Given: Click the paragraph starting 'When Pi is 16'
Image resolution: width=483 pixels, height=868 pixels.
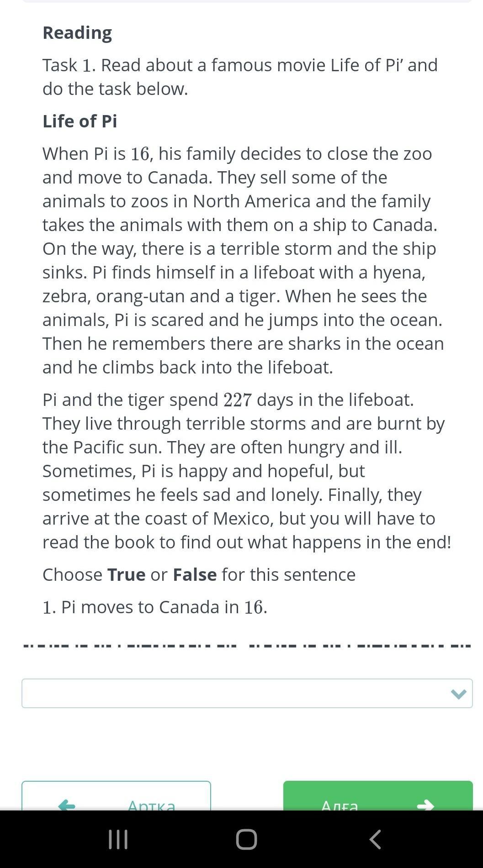Looking at the screenshot, I should click(x=242, y=260).
